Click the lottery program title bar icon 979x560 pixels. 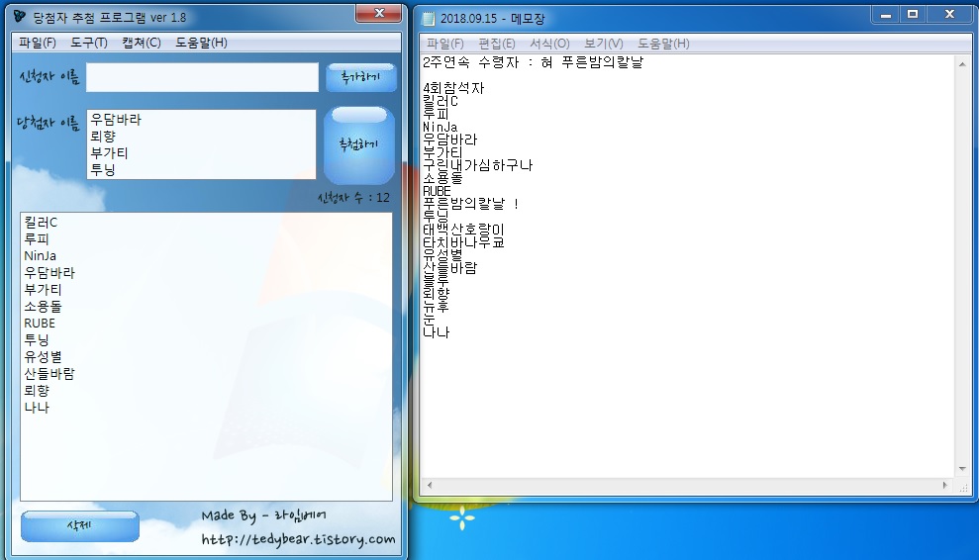click(x=21, y=18)
